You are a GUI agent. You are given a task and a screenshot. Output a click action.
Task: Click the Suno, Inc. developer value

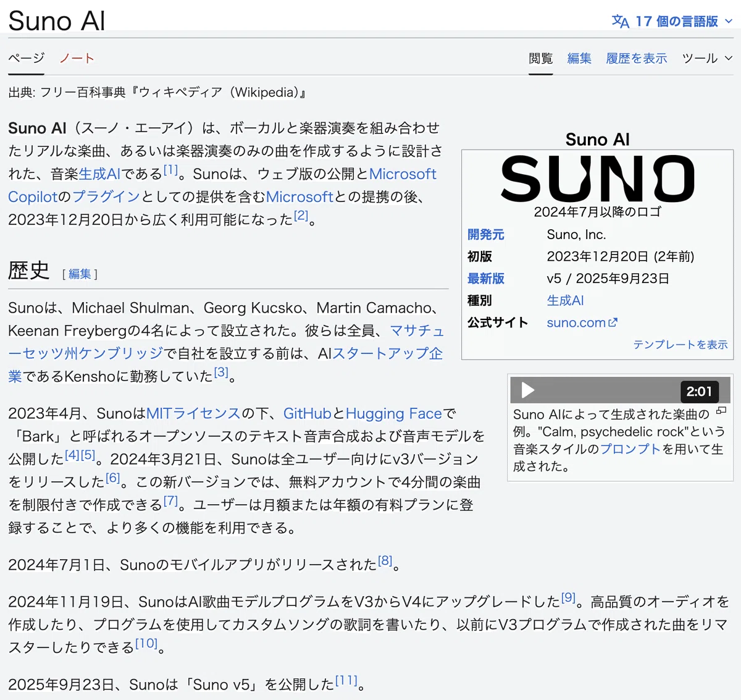pos(577,235)
